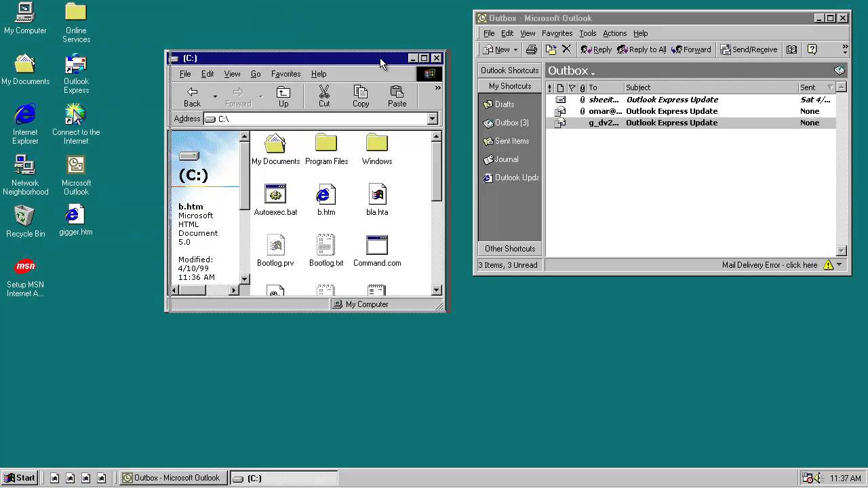Viewport: 868px width, 488px height.
Task: Select Recycle Bin icon on desktop
Action: 25,222
